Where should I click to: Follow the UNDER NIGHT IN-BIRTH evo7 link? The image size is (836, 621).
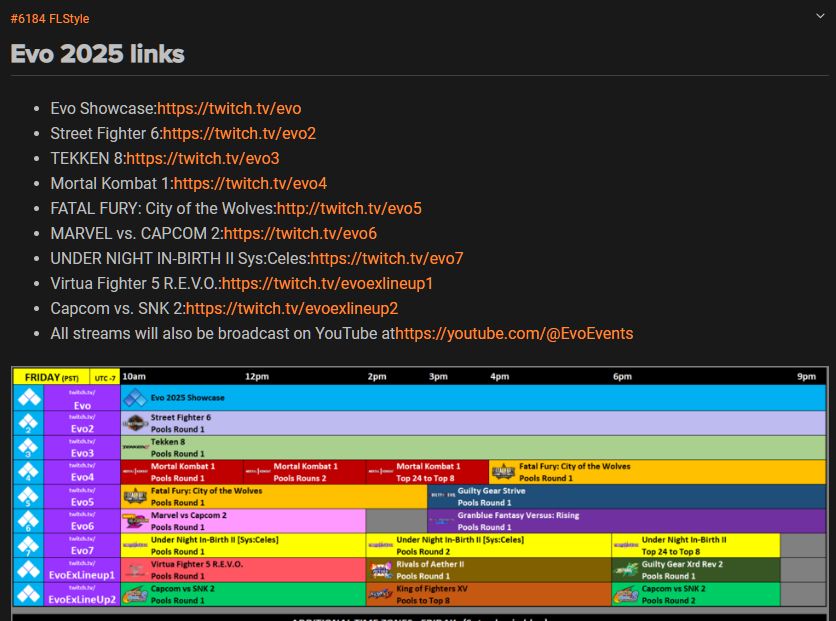tap(387, 259)
